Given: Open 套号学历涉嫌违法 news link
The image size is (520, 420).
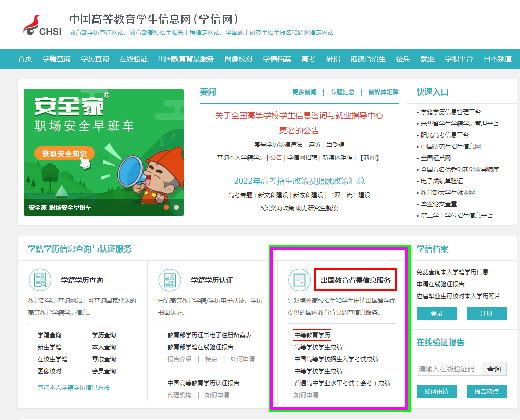Looking at the screenshot, I should [299, 145].
